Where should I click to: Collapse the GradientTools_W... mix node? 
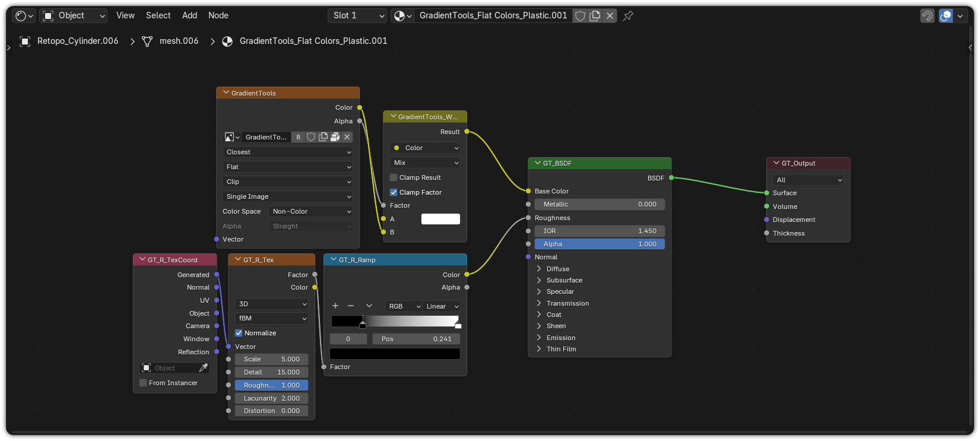pos(393,116)
